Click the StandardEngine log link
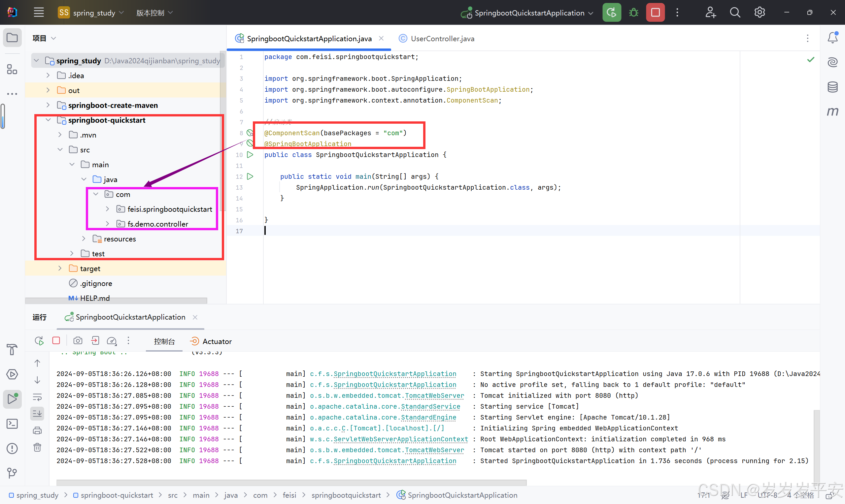This screenshot has height=504, width=845. [x=429, y=417]
